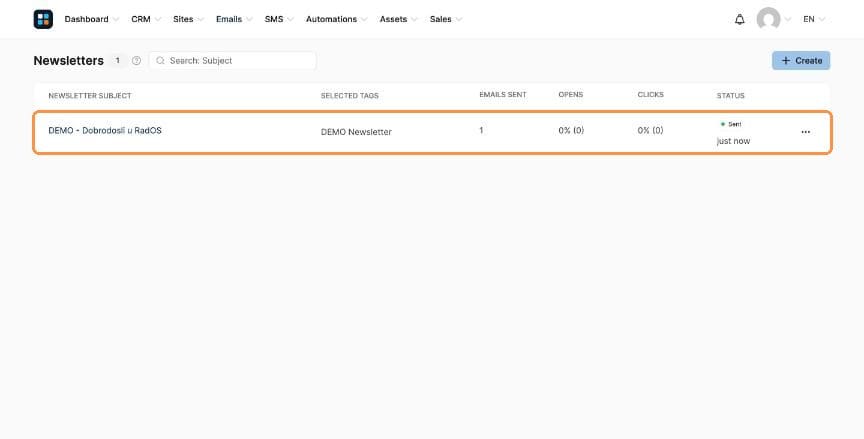The height and width of the screenshot is (439, 864).
Task: Open the Sales menu
Action: [x=445, y=19]
